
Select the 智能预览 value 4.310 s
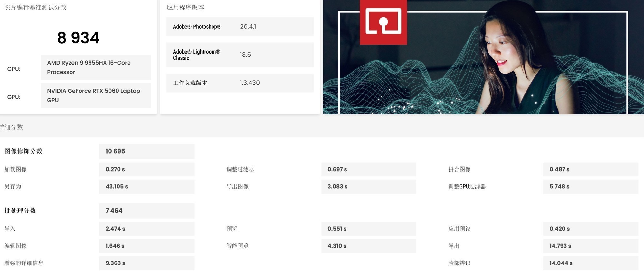[x=369, y=246]
